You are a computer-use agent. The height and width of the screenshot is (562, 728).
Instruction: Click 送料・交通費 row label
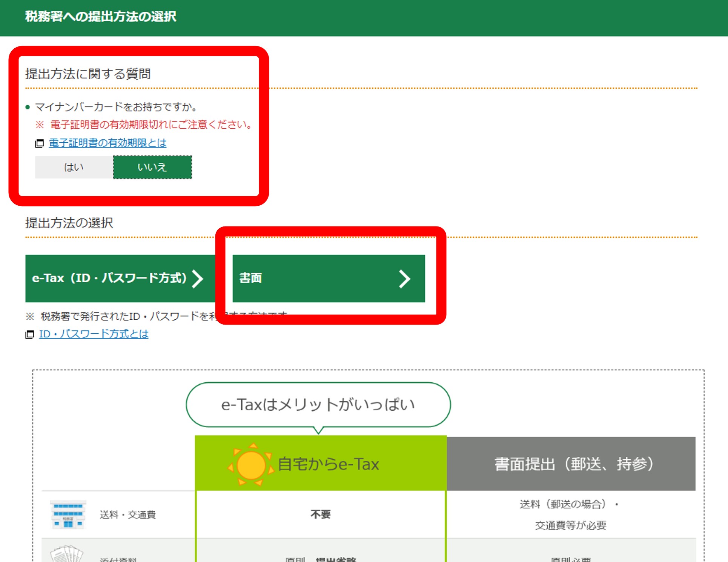click(x=127, y=515)
